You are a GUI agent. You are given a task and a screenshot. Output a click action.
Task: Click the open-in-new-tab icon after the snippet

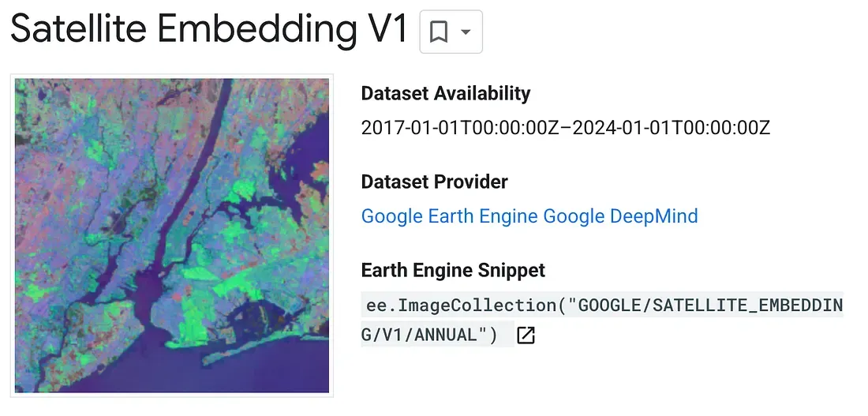coord(526,335)
